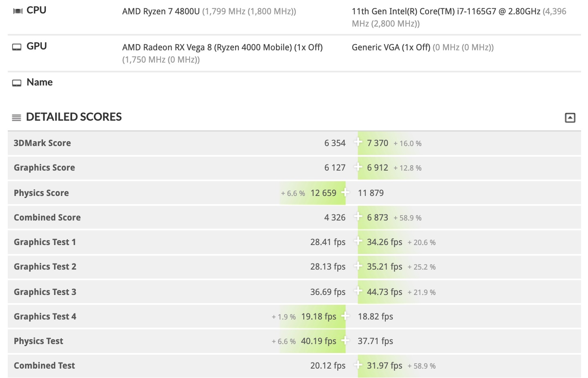Click the CPU chip icon

[x=18, y=11]
